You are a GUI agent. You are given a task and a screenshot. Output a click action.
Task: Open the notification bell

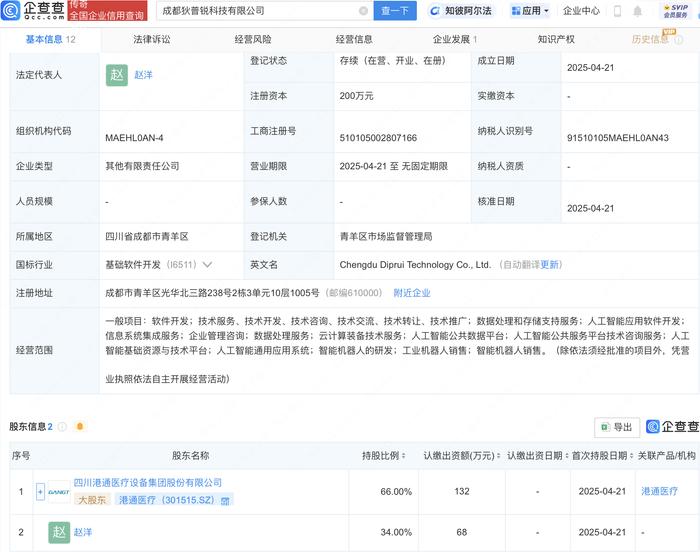(638, 11)
